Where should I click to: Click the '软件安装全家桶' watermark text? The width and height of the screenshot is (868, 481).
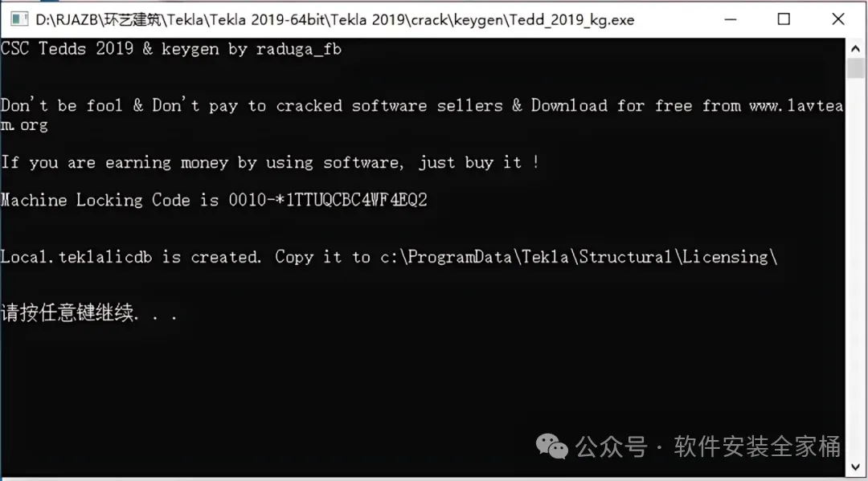point(757,446)
